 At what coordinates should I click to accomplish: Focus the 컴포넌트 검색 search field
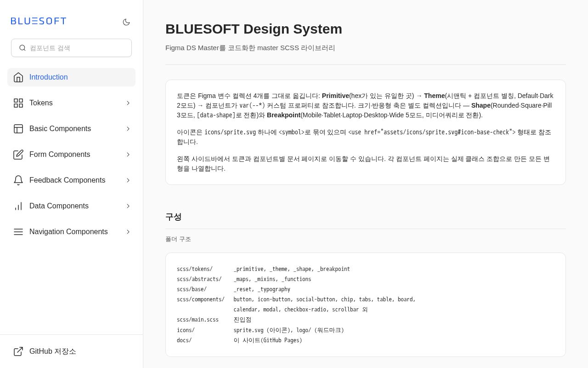point(71,48)
